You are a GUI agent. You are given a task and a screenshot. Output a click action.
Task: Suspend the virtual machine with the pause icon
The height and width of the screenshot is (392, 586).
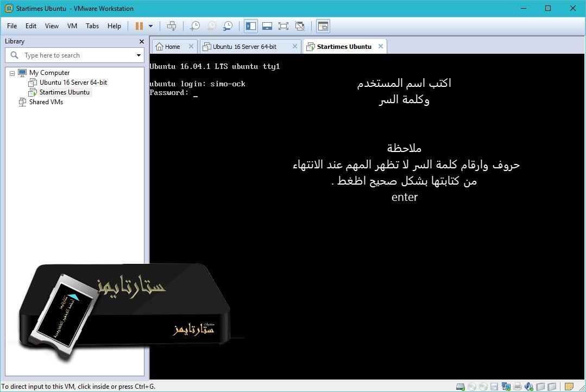(x=138, y=26)
